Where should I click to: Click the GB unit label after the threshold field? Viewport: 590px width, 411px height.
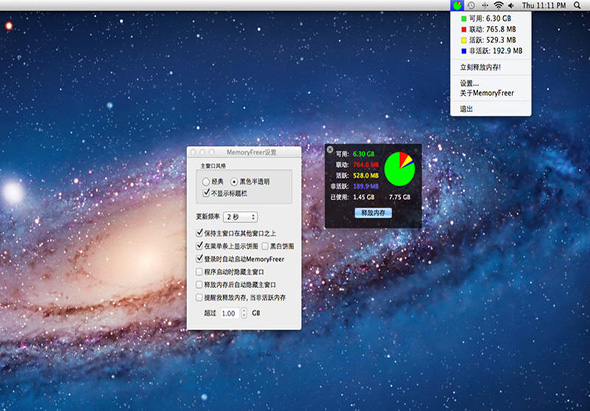256,313
